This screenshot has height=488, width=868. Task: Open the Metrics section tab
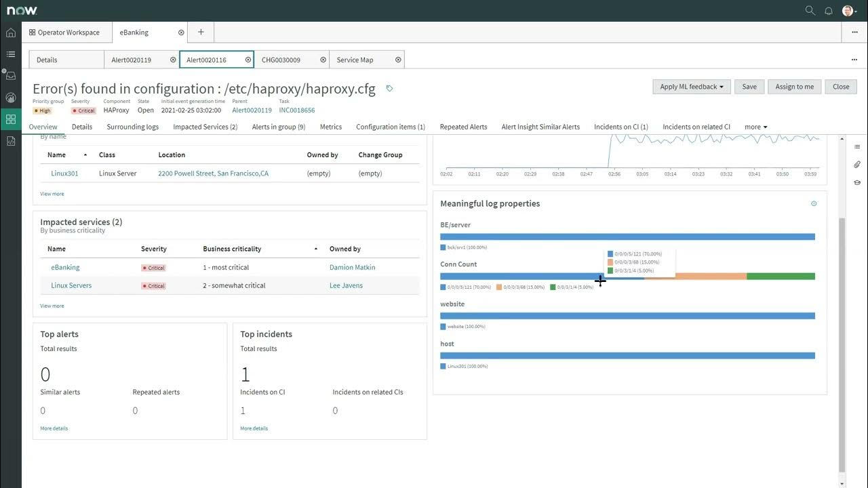tap(331, 127)
